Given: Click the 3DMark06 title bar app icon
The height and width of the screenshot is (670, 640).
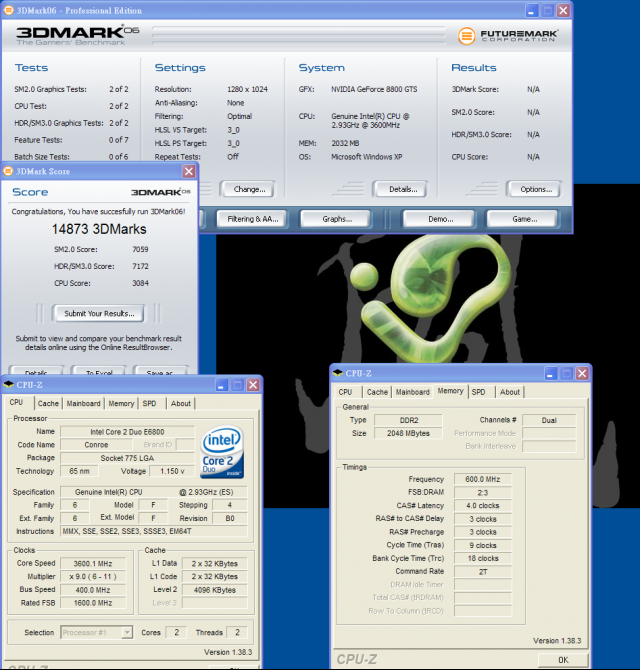Looking at the screenshot, I should pyautogui.click(x=8, y=10).
